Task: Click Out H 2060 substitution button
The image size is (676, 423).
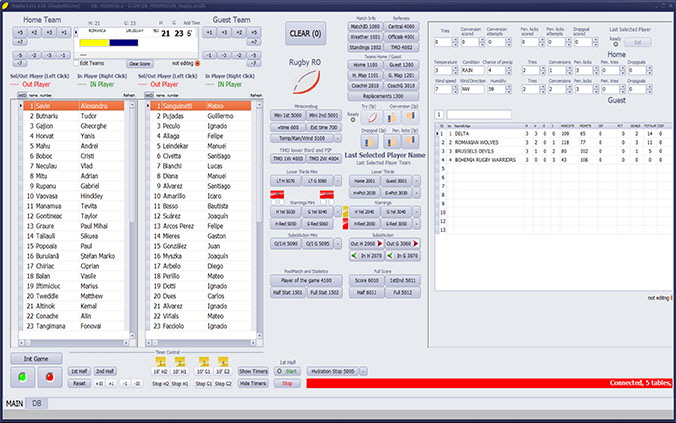Action: (x=366, y=244)
